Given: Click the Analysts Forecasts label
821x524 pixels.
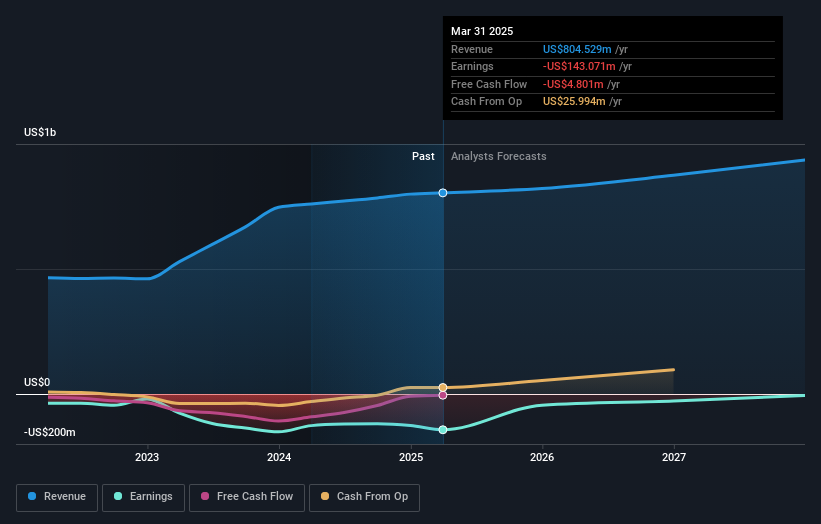Looking at the screenshot, I should pos(498,156).
